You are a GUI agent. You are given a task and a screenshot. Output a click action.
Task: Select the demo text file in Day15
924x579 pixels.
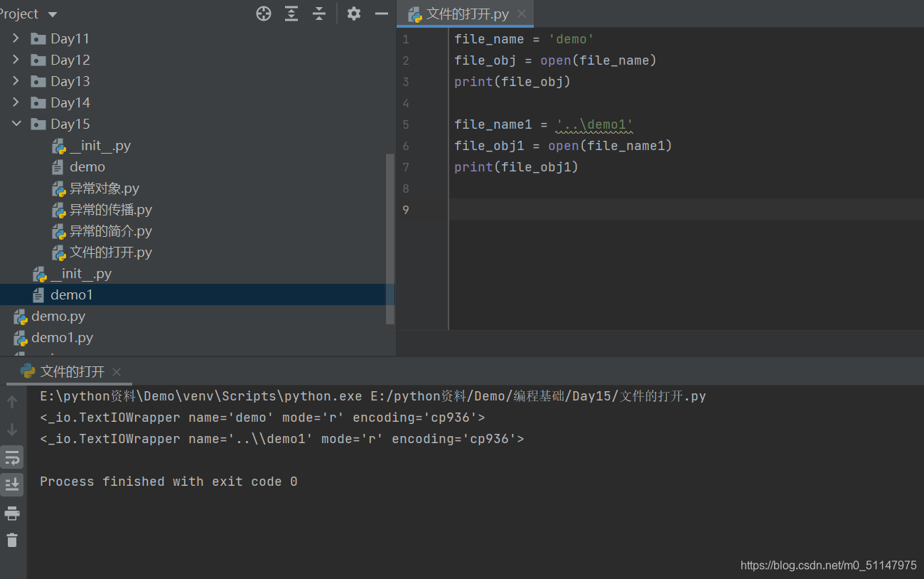point(87,166)
